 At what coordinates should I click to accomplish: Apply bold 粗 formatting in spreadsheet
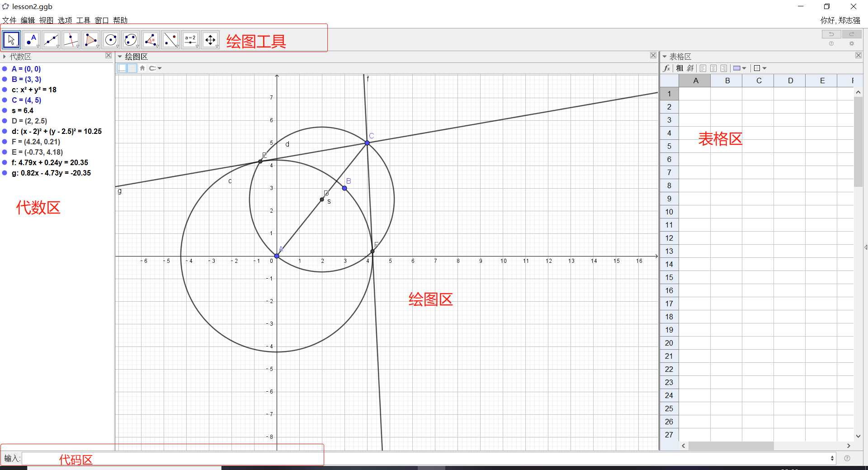(x=679, y=68)
